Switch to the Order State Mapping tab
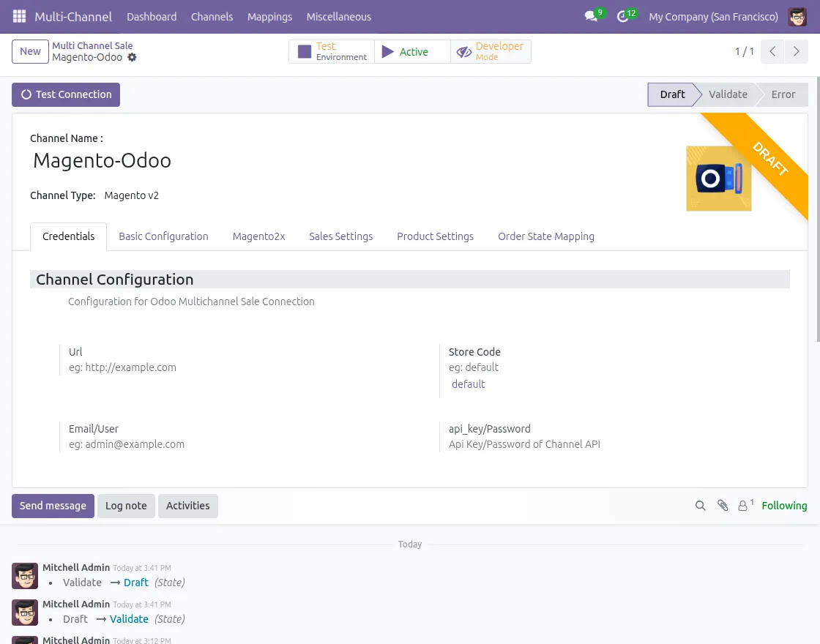 click(x=546, y=236)
